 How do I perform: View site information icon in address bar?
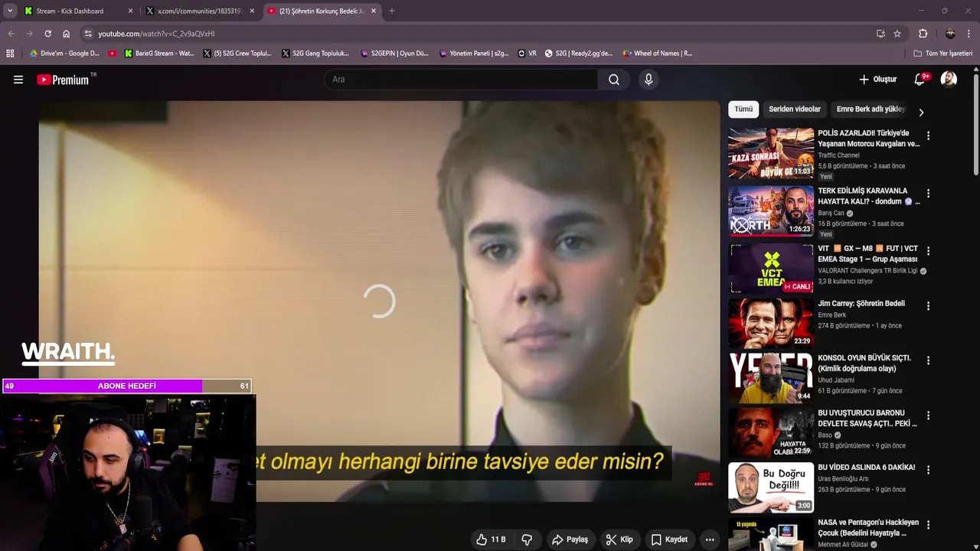[88, 34]
